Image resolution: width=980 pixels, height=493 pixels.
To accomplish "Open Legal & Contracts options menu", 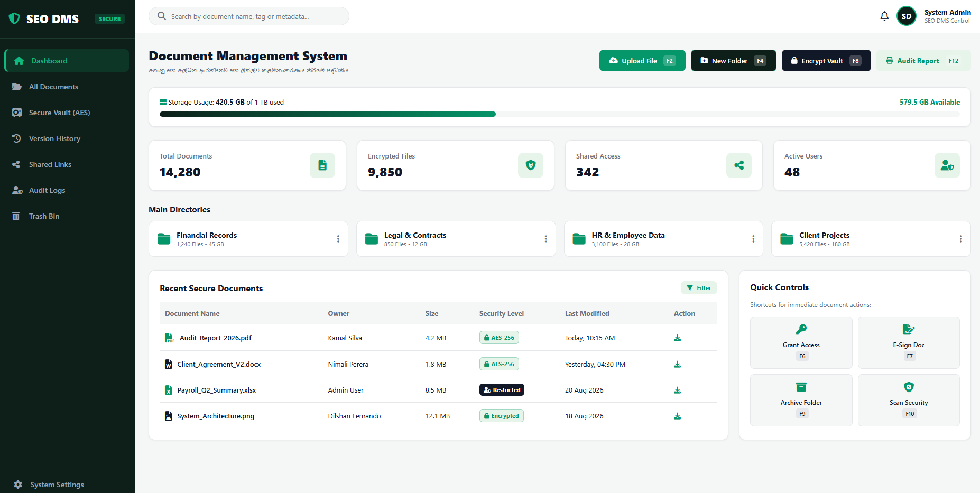I will [546, 239].
